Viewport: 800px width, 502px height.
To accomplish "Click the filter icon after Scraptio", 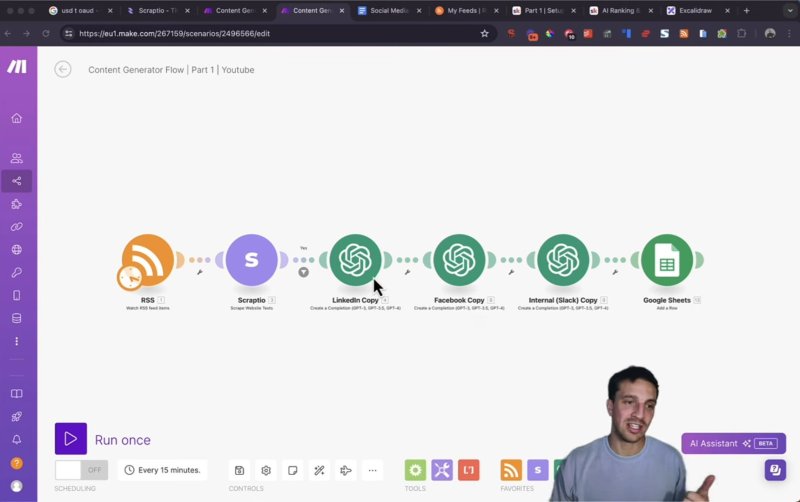I will click(x=304, y=271).
